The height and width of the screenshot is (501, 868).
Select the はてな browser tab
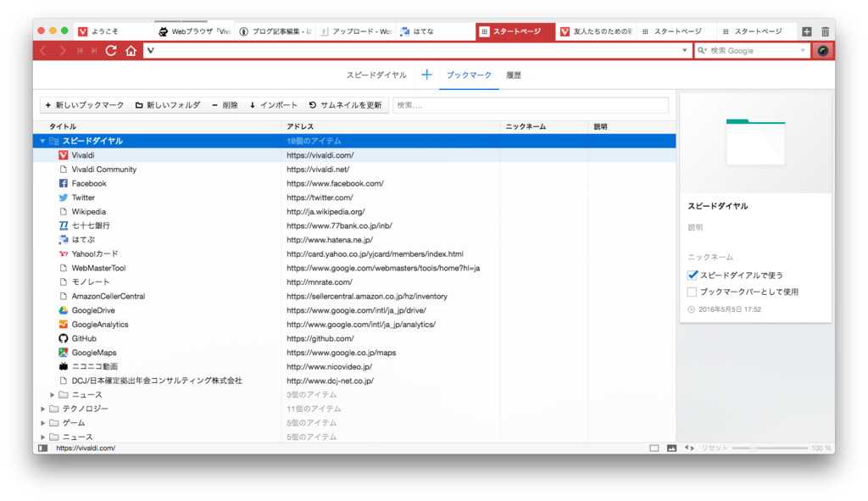click(435, 31)
